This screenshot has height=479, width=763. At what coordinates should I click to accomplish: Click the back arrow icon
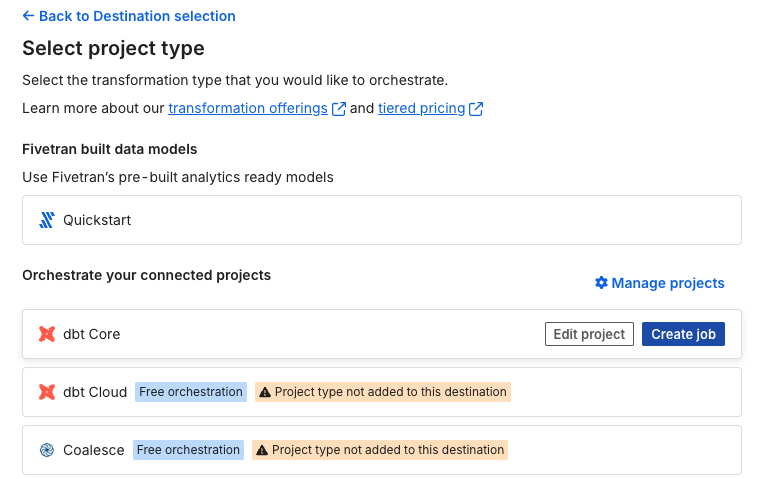(28, 16)
